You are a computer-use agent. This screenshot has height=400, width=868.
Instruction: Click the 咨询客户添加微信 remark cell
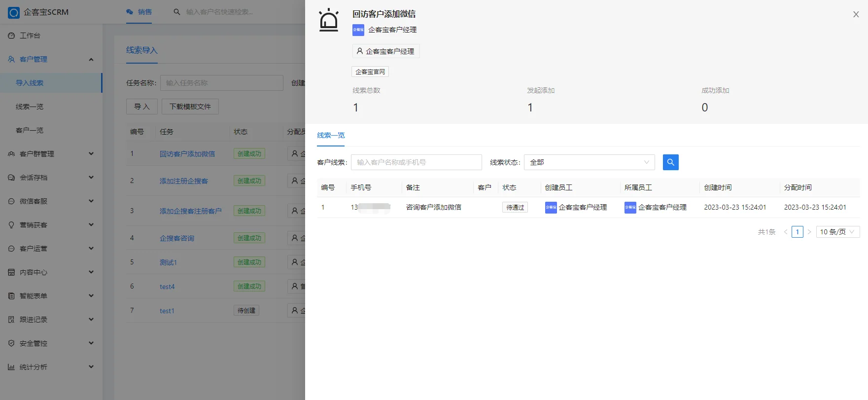point(434,208)
